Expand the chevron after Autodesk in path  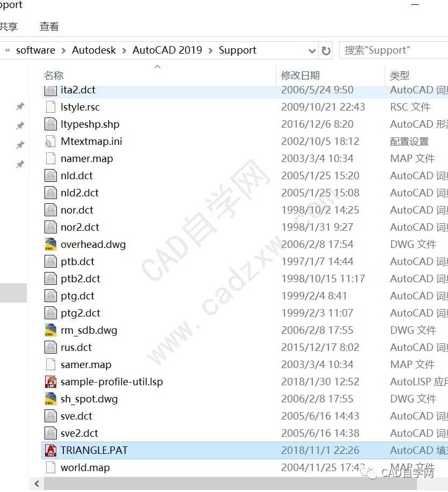click(x=124, y=50)
